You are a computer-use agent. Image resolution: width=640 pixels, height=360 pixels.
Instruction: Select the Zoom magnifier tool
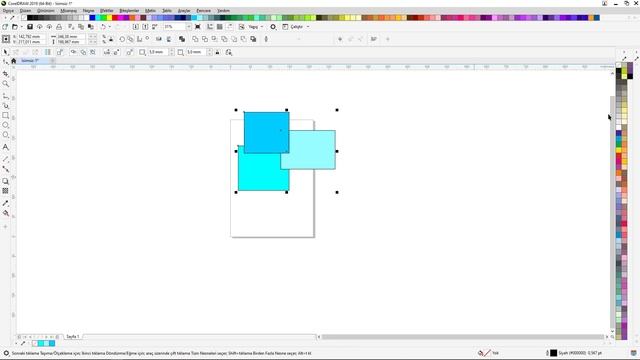click(x=5, y=84)
